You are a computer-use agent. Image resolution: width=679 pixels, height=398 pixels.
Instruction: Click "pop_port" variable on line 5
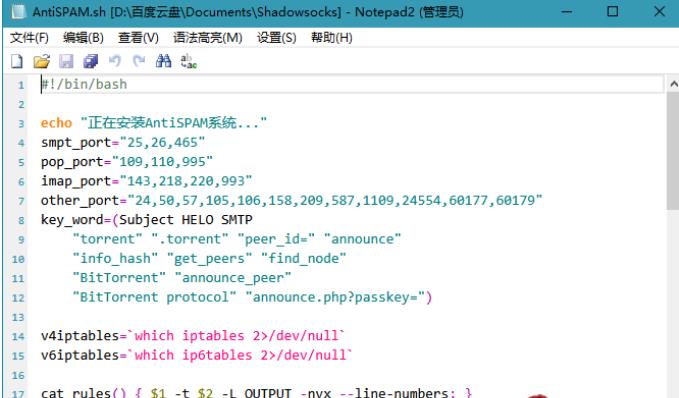[72, 162]
